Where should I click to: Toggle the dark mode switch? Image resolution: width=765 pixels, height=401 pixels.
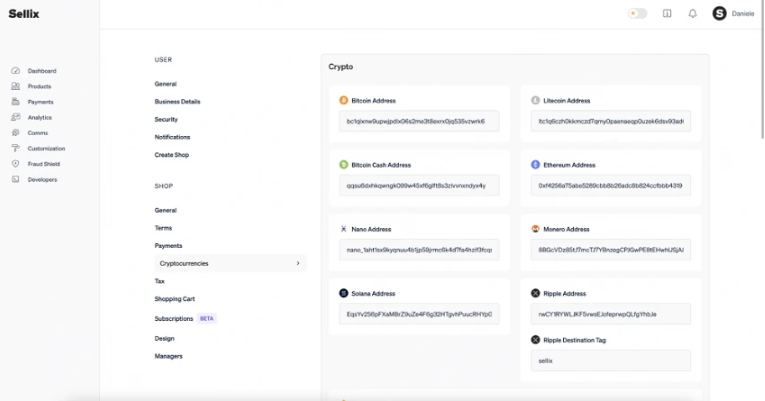coord(637,14)
